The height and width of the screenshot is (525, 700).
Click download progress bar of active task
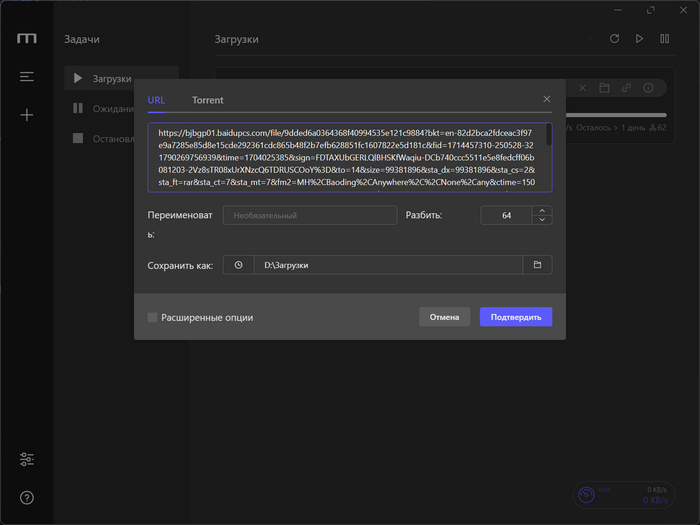pos(616,115)
